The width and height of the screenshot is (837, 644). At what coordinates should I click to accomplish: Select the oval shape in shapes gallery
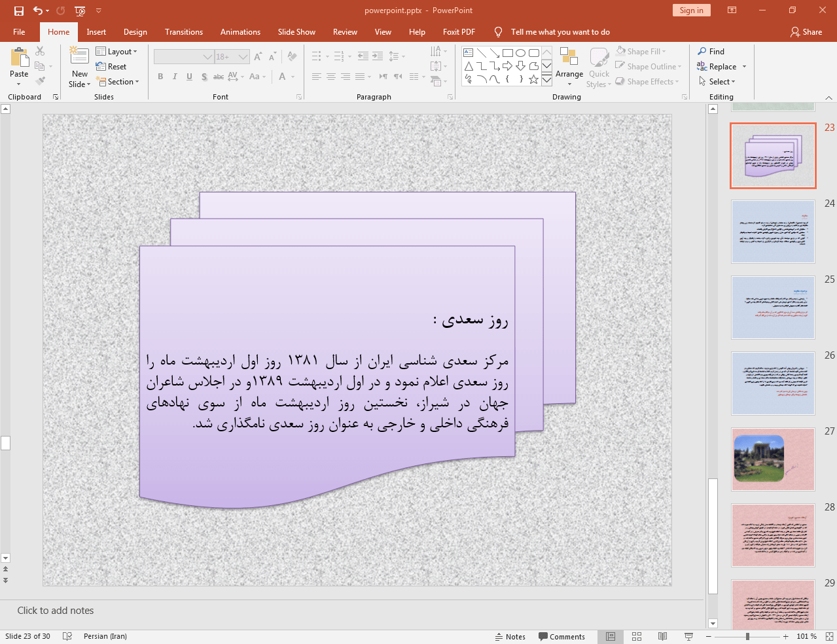click(x=520, y=53)
